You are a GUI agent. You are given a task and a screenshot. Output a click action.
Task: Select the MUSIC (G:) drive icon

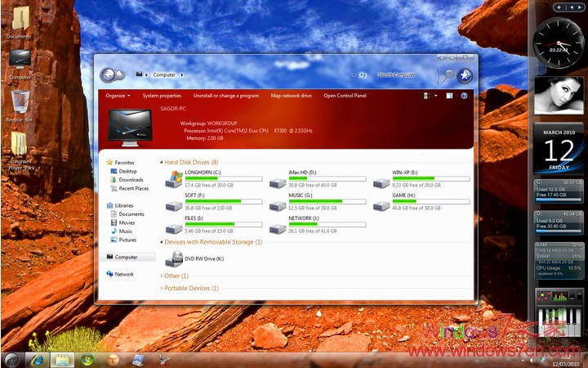(x=278, y=206)
